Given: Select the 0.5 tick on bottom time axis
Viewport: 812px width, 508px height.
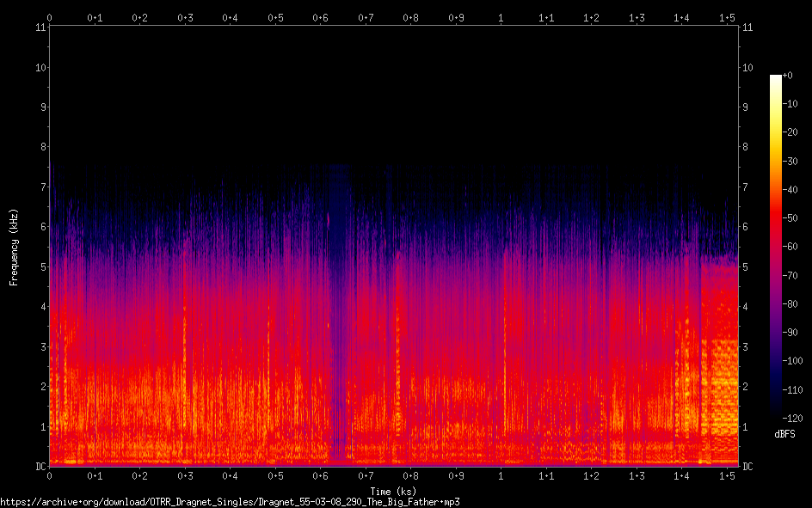Looking at the screenshot, I should point(275,475).
